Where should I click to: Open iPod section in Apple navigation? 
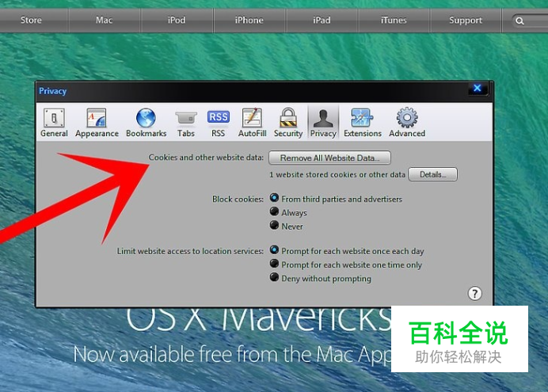click(x=177, y=21)
